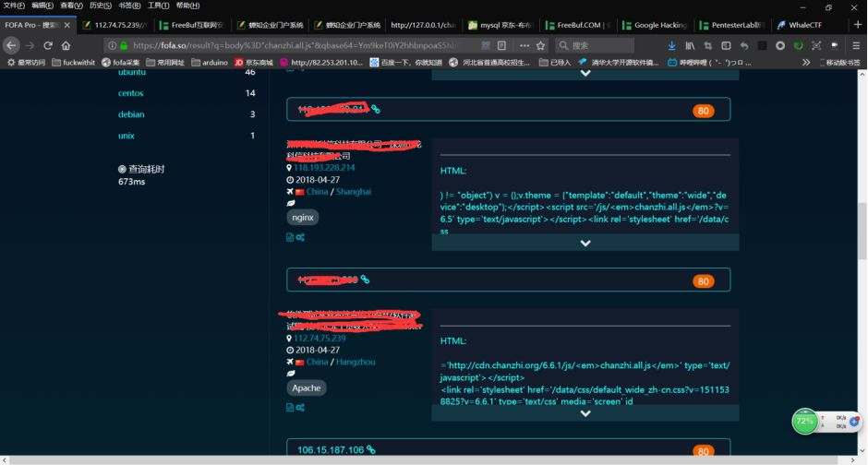Expand HTML snippet under the nginx result
Viewport: 868px width, 465px height.
click(x=585, y=243)
